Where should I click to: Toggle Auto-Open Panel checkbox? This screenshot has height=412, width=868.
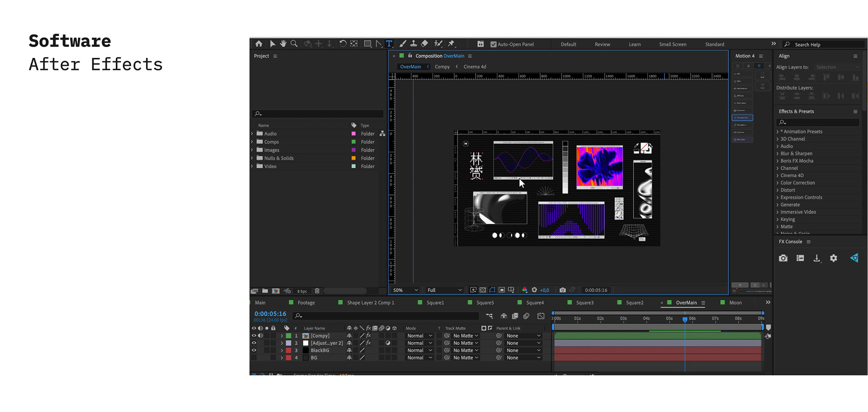coord(493,44)
